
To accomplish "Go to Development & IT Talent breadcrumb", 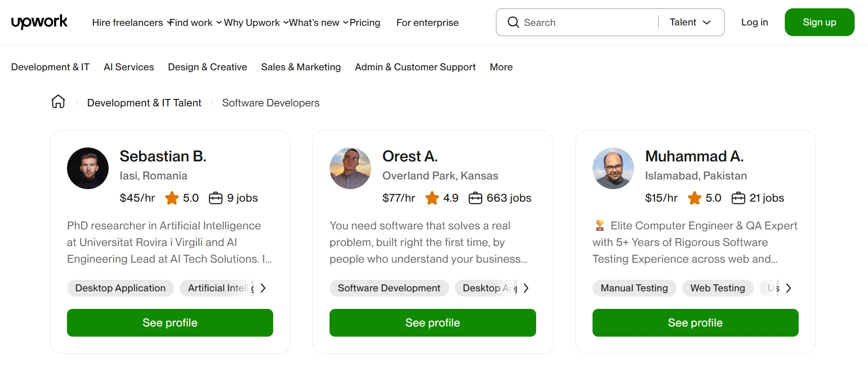I will 144,103.
